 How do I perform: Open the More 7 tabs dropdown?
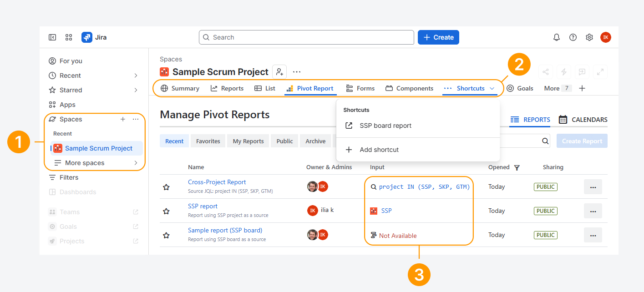558,88
